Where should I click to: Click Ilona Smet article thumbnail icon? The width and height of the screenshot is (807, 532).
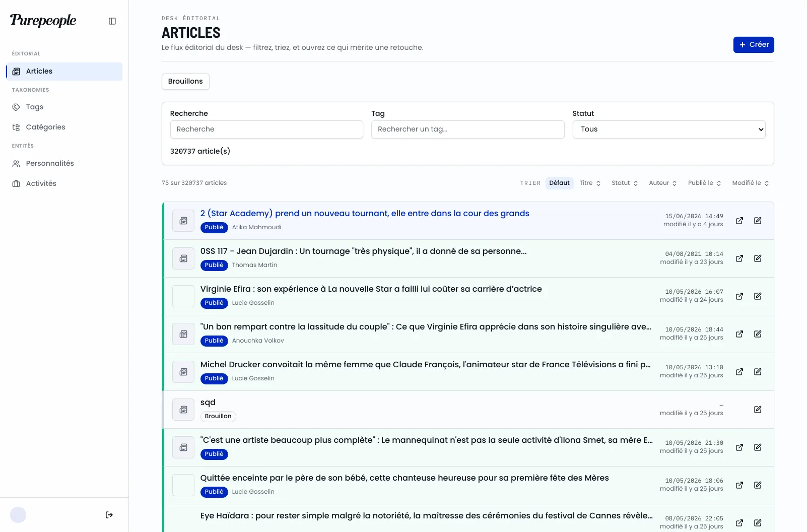coord(183,447)
